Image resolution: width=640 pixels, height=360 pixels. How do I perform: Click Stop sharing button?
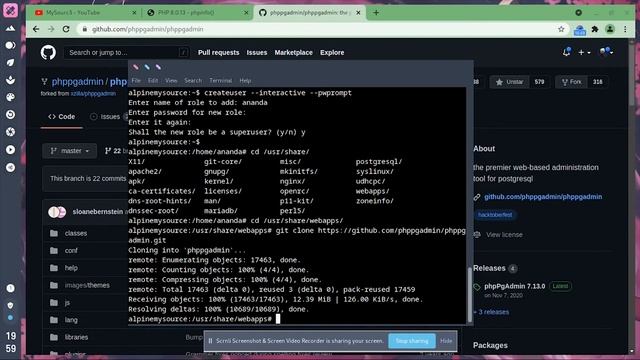coord(412,341)
